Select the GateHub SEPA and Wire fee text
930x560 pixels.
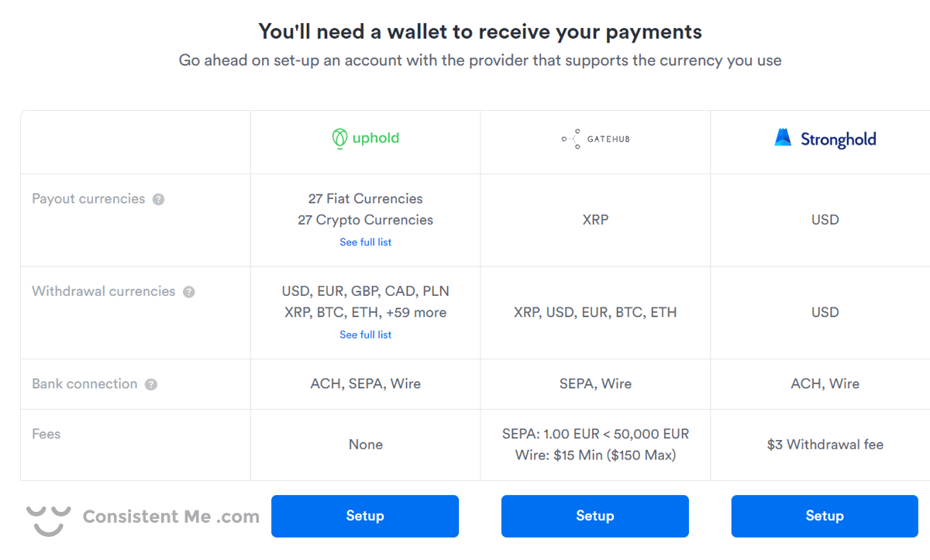(x=594, y=445)
